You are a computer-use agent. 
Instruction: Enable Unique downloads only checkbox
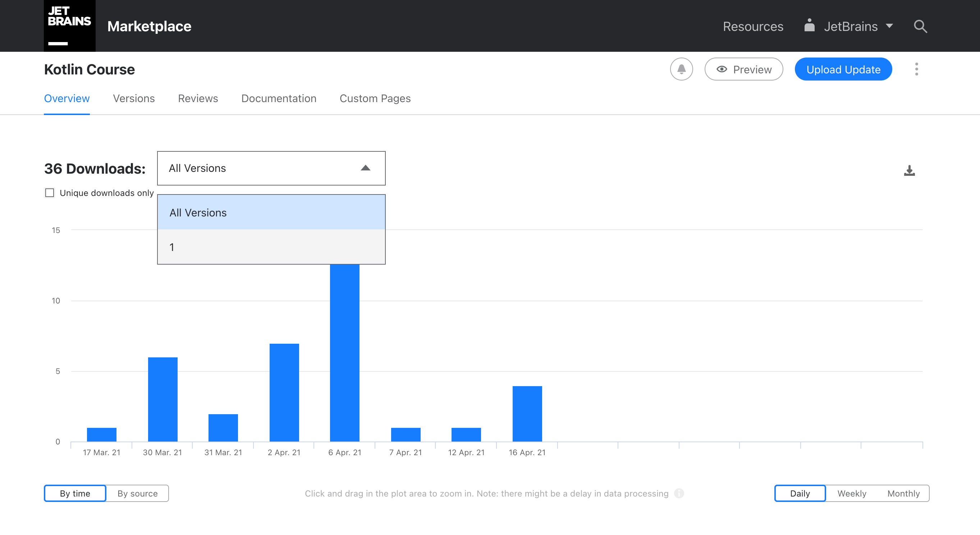click(x=50, y=193)
